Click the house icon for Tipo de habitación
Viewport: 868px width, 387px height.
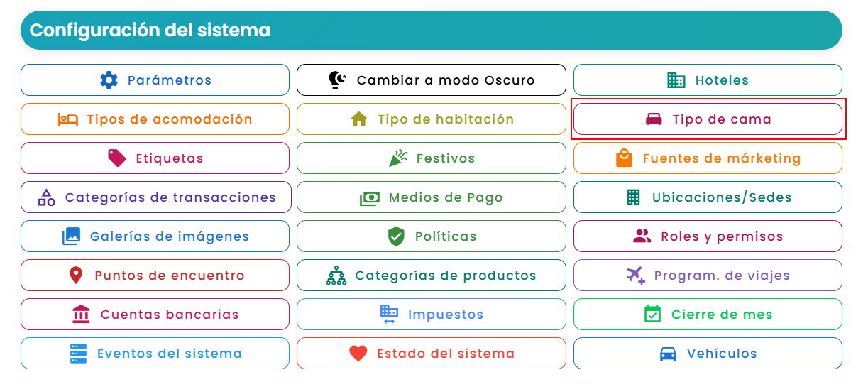pos(359,119)
